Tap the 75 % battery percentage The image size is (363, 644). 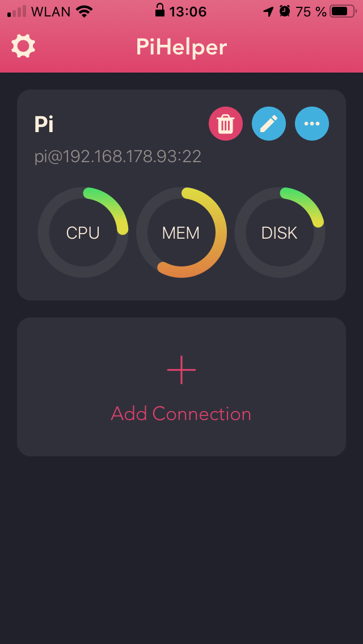point(311,11)
